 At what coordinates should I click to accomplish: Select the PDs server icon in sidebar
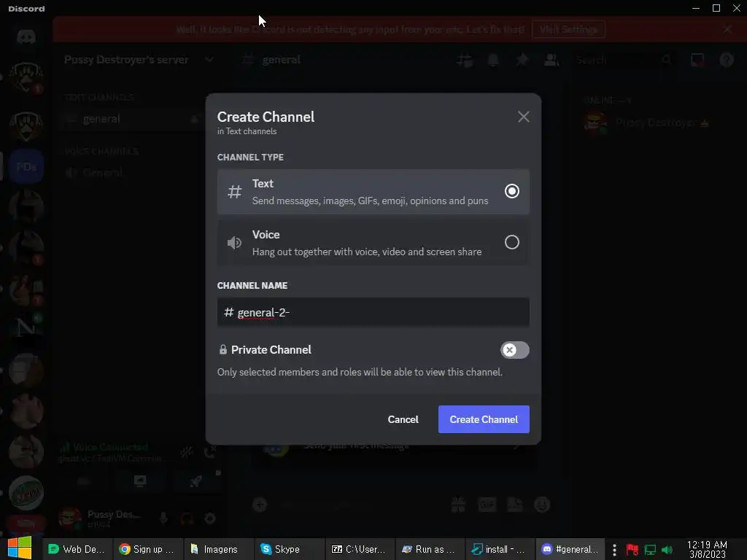[26, 167]
